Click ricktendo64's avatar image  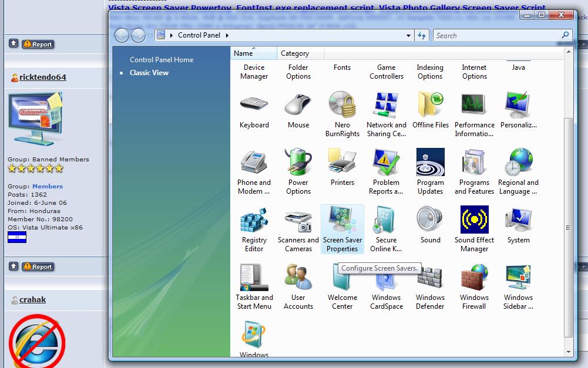click(36, 119)
